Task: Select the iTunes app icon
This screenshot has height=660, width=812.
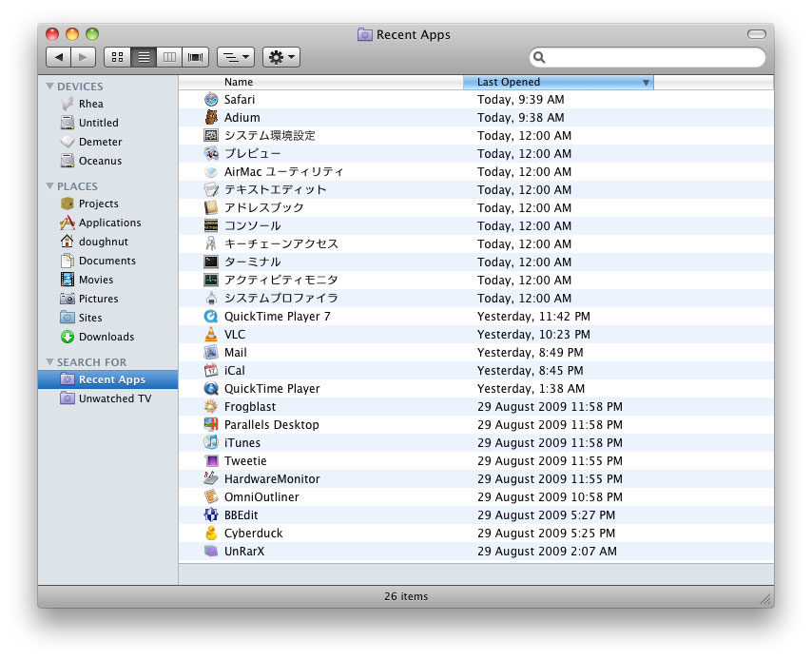Action: tap(211, 443)
